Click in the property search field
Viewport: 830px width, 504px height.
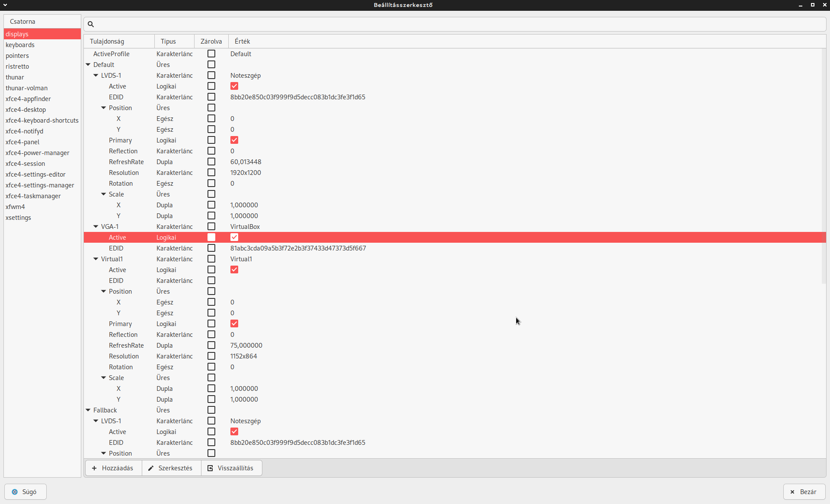455,24
